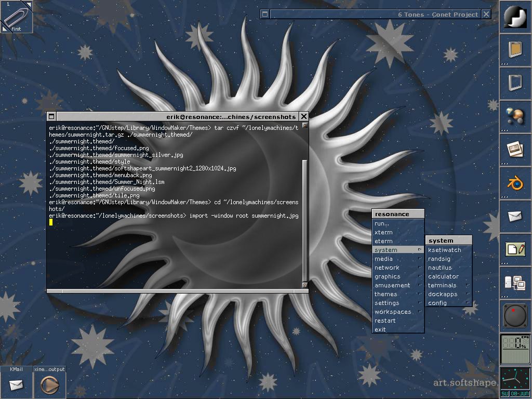Click the line ./summernight.themed/focused.png

click(99, 148)
